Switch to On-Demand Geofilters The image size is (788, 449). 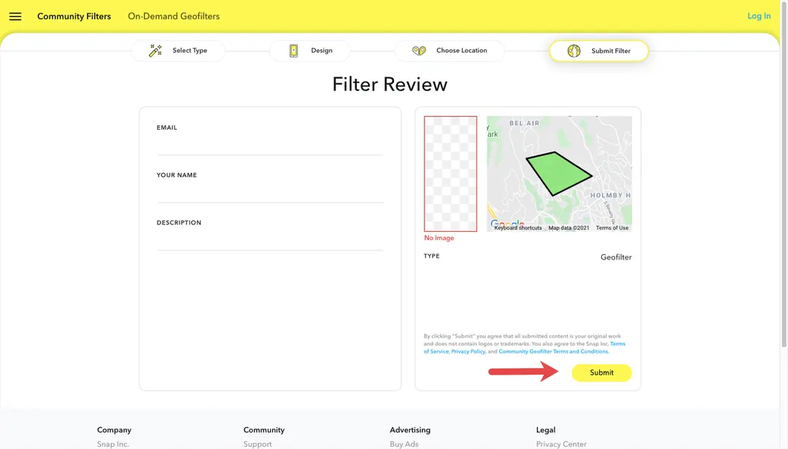coord(173,16)
